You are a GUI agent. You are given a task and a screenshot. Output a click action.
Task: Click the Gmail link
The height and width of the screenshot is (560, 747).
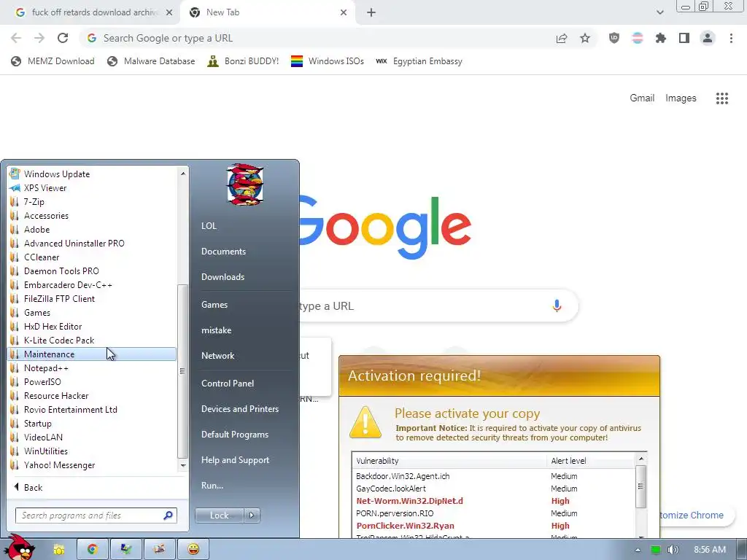642,98
